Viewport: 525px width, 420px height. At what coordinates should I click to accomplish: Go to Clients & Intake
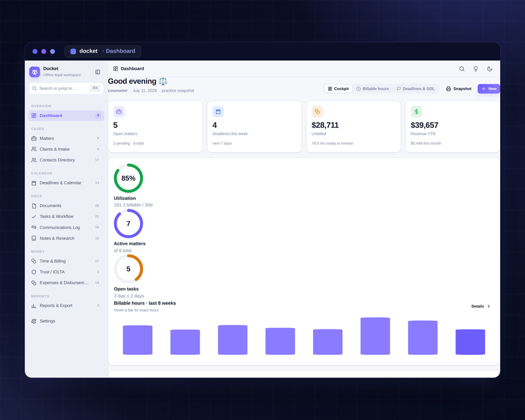[66, 149]
